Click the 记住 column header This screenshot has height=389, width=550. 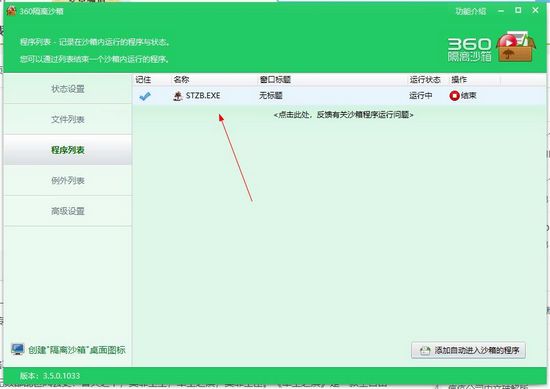[x=143, y=80]
